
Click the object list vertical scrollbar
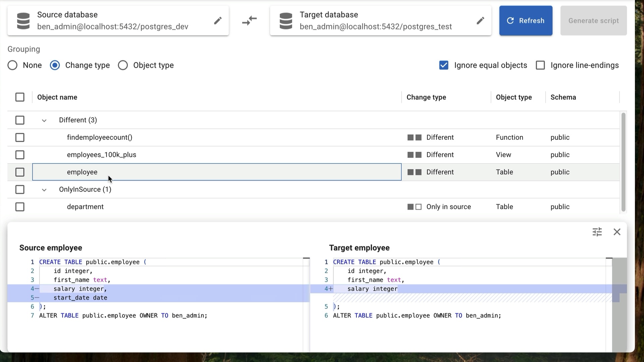pyautogui.click(x=623, y=162)
